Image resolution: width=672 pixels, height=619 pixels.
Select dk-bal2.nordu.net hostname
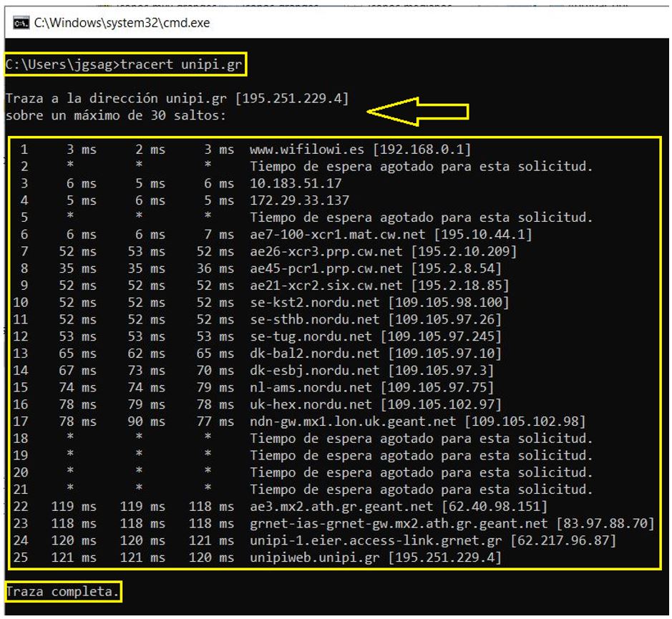pos(315,354)
